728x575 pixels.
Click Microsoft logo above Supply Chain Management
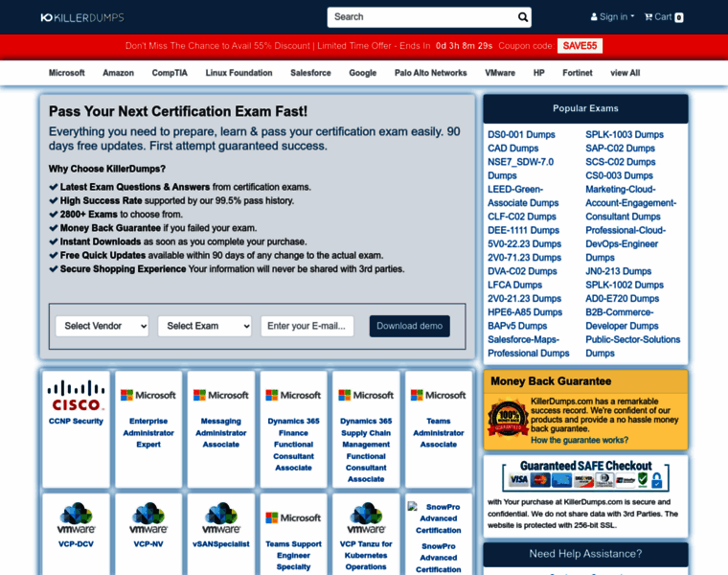click(366, 395)
